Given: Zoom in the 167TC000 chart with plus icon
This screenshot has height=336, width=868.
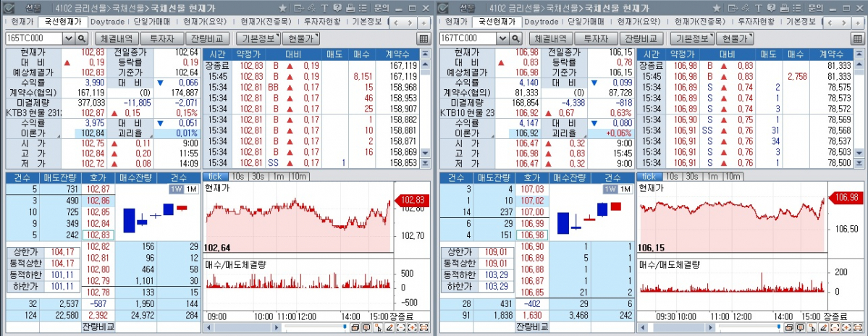Looking at the screenshot, I should click(x=846, y=328).
